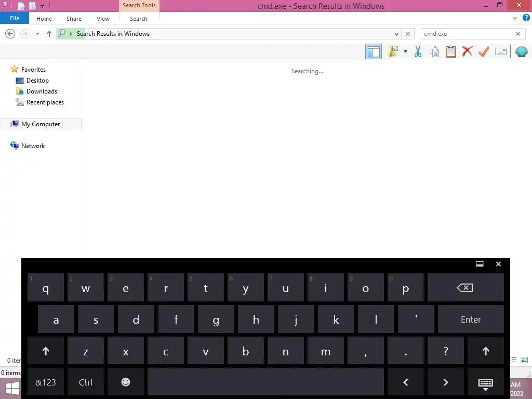
Task: Click the Search Tools contextual tab header
Action: (139, 5)
